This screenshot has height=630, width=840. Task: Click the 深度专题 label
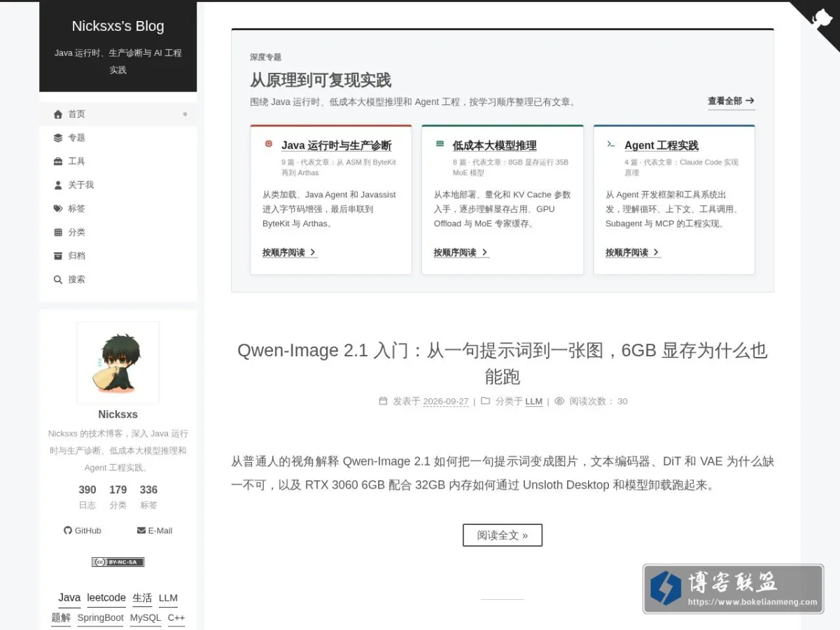click(265, 57)
